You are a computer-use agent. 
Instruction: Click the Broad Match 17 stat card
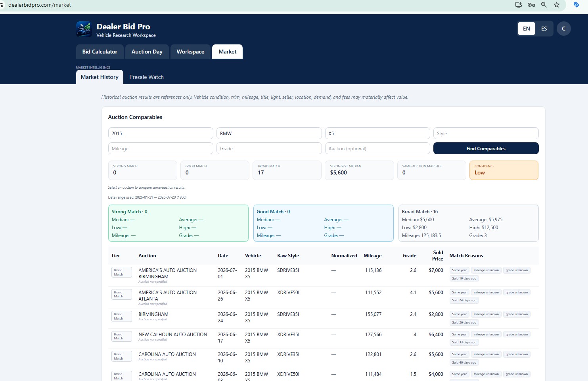[x=287, y=170]
